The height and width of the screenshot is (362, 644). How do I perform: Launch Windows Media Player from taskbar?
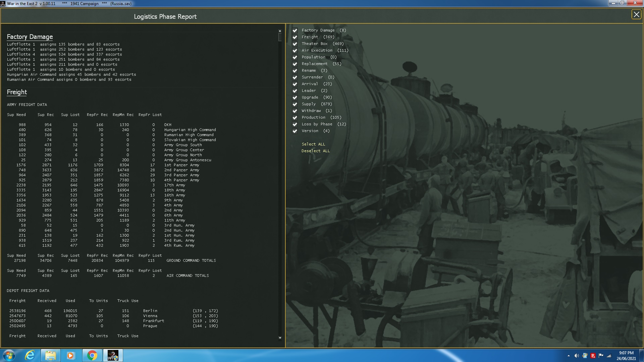click(70, 355)
